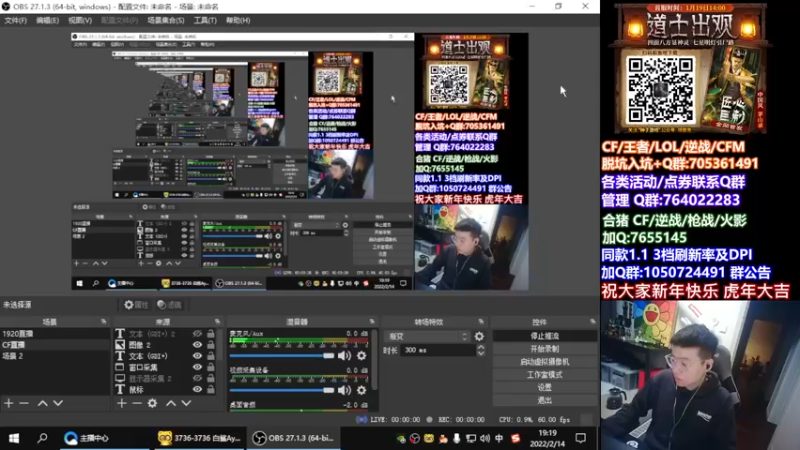Hide the 图像 2 source
The height and width of the screenshot is (450, 800).
click(197, 345)
